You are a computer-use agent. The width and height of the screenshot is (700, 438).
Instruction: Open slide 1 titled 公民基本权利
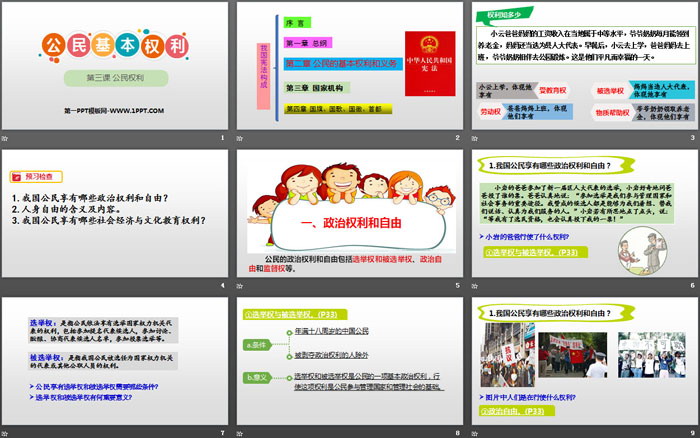(116, 70)
